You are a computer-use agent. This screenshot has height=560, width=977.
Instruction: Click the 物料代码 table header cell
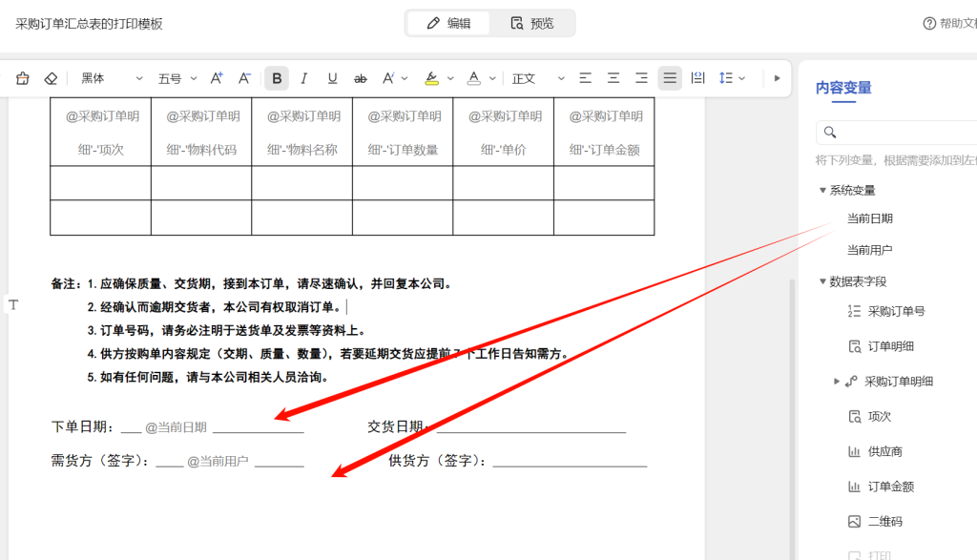click(201, 132)
